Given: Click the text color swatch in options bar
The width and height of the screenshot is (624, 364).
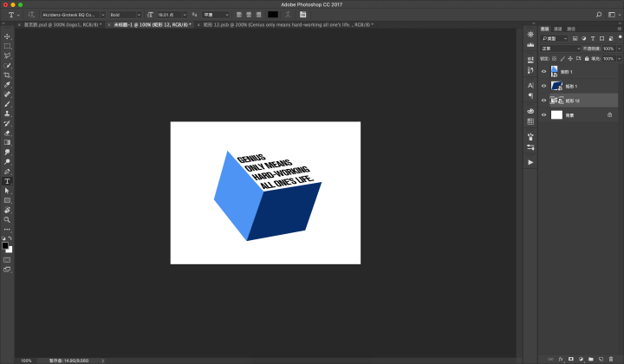Looking at the screenshot, I should 273,15.
